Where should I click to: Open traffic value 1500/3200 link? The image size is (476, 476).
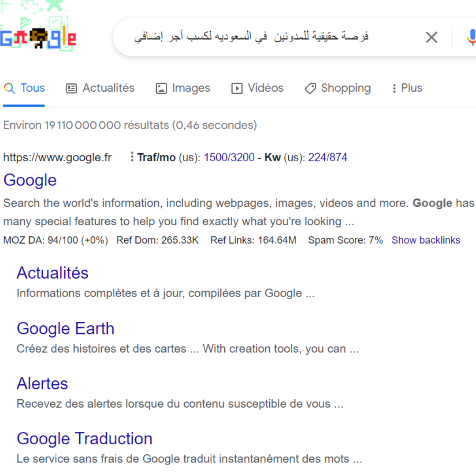click(229, 157)
